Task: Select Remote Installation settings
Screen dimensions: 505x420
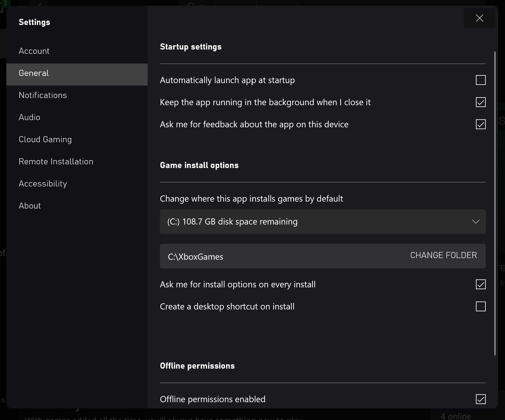Action: tap(56, 161)
